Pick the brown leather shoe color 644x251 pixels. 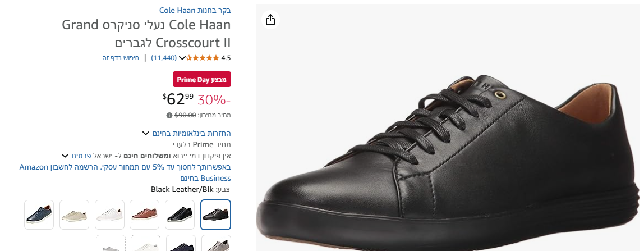pyautogui.click(x=145, y=215)
